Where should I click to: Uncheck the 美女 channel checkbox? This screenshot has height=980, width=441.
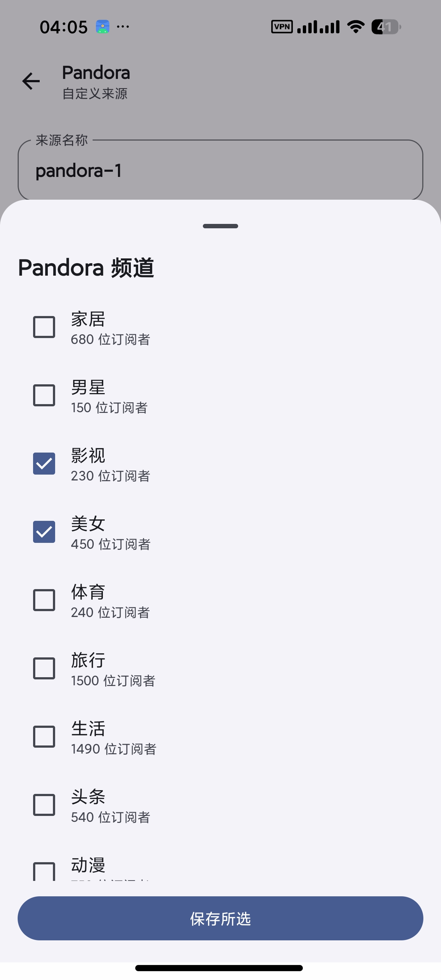(x=44, y=531)
